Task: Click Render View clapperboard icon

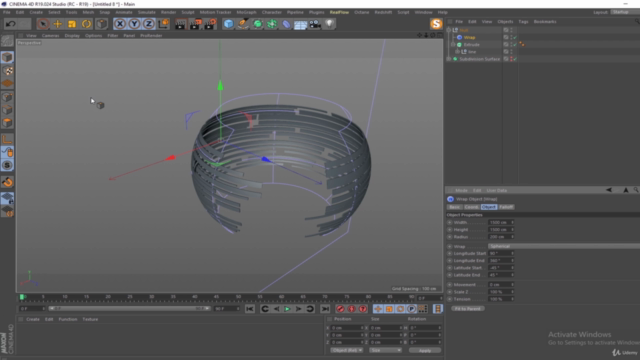Action: click(x=180, y=24)
